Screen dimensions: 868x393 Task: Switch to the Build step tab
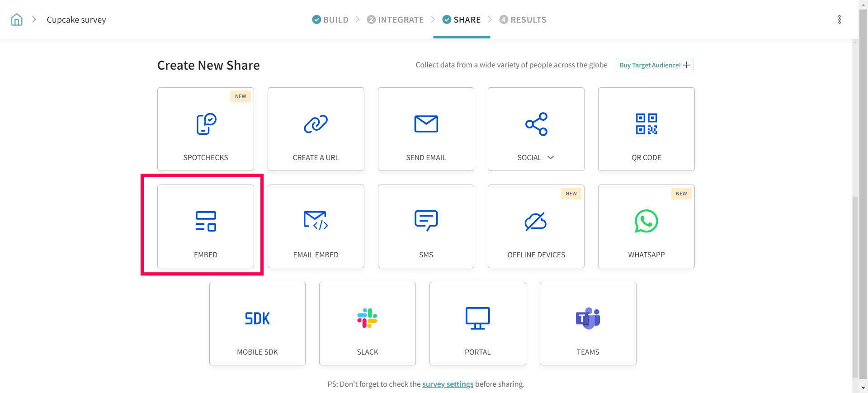pyautogui.click(x=330, y=19)
